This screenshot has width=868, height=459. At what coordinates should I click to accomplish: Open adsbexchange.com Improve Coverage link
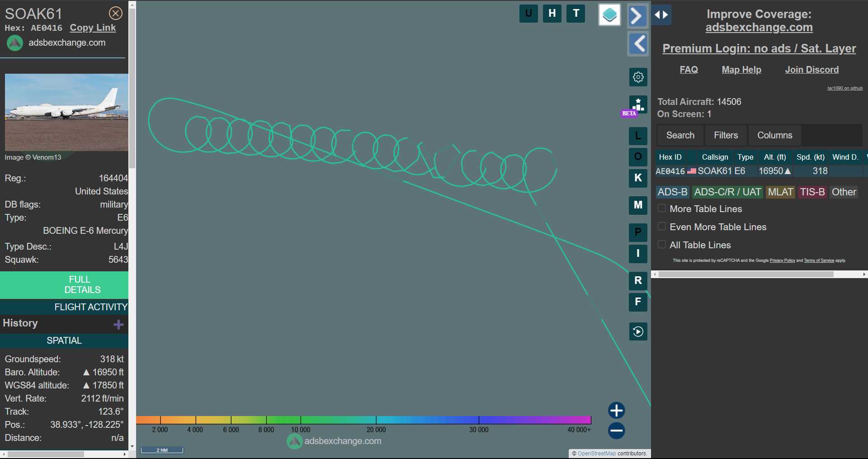tap(759, 28)
